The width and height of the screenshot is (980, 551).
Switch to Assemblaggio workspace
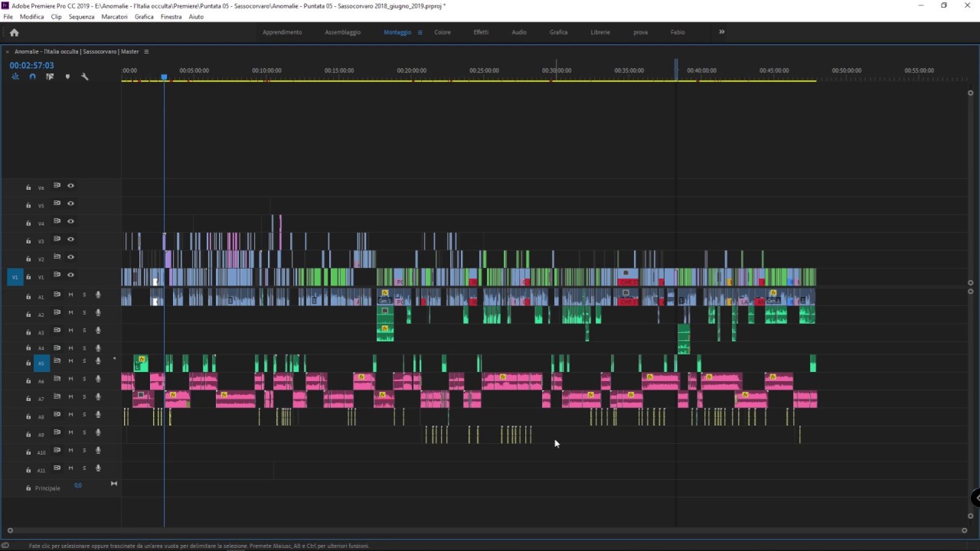[x=342, y=32]
